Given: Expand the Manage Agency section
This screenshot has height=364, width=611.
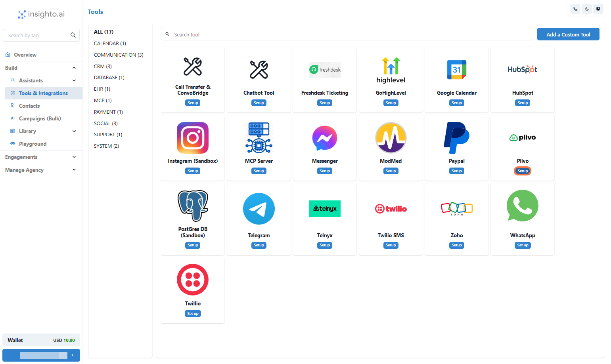Looking at the screenshot, I should (41, 170).
